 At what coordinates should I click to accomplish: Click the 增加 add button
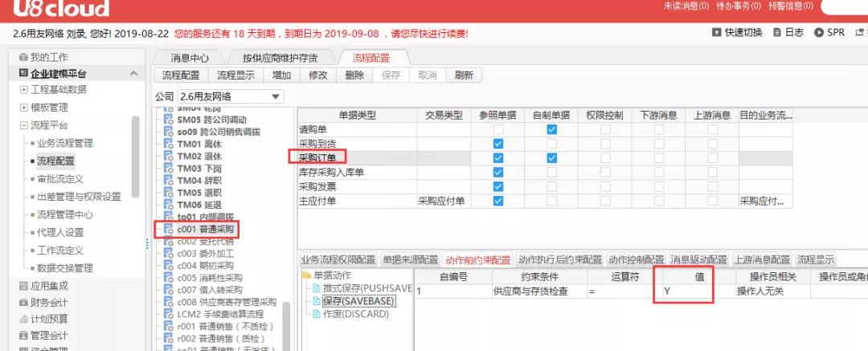point(281,76)
